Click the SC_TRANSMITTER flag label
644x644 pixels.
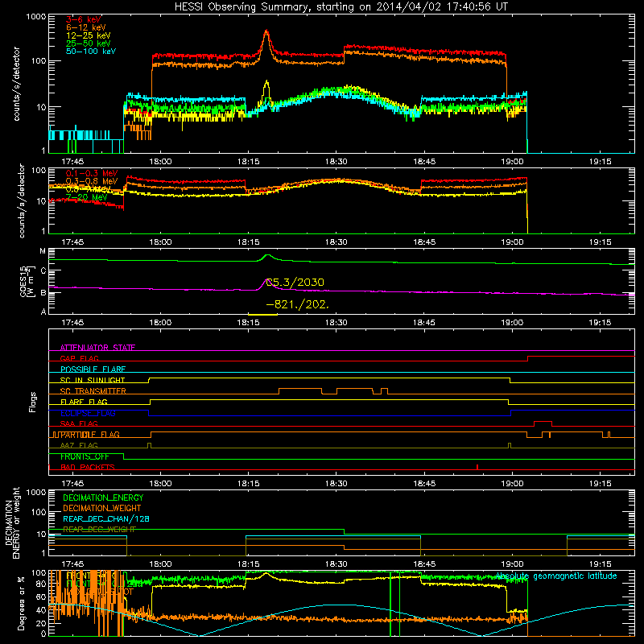(93, 391)
